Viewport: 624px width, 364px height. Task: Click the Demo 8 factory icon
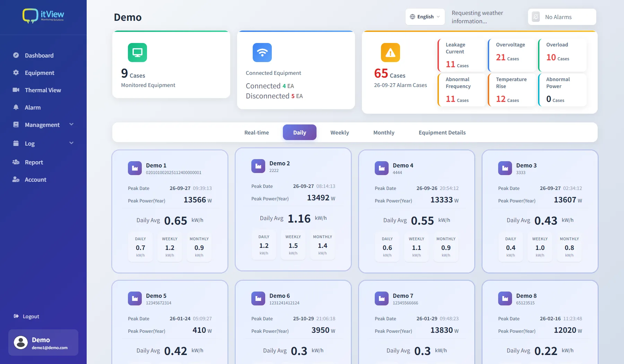point(505,298)
